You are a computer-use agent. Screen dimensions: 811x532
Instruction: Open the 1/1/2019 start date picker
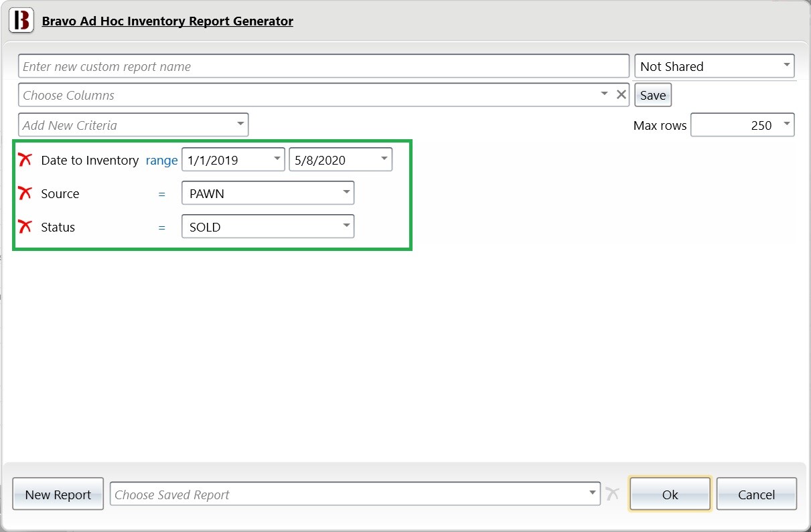pyautogui.click(x=233, y=160)
